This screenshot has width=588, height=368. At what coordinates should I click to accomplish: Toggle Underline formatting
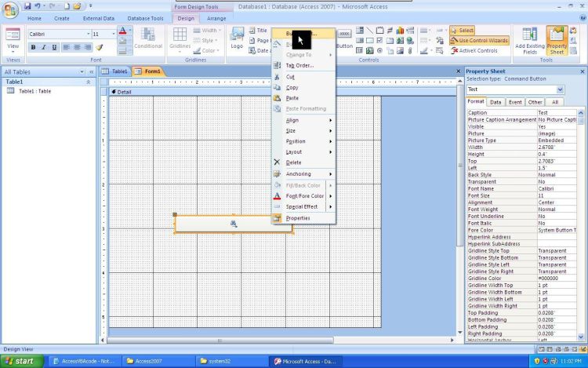[54, 47]
